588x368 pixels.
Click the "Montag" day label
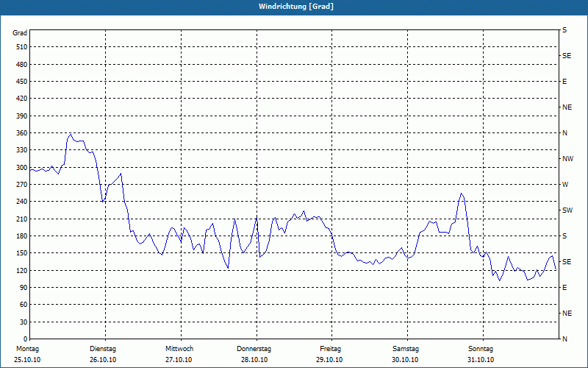click(27, 349)
